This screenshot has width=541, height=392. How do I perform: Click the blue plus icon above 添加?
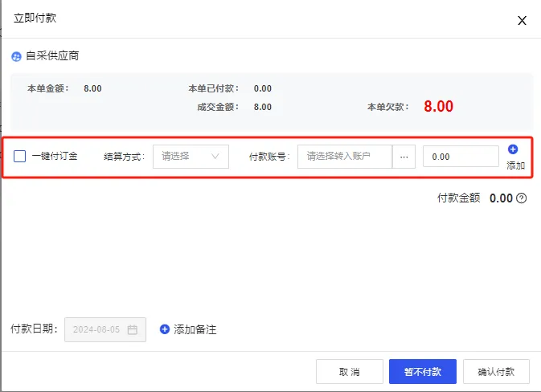(514, 149)
